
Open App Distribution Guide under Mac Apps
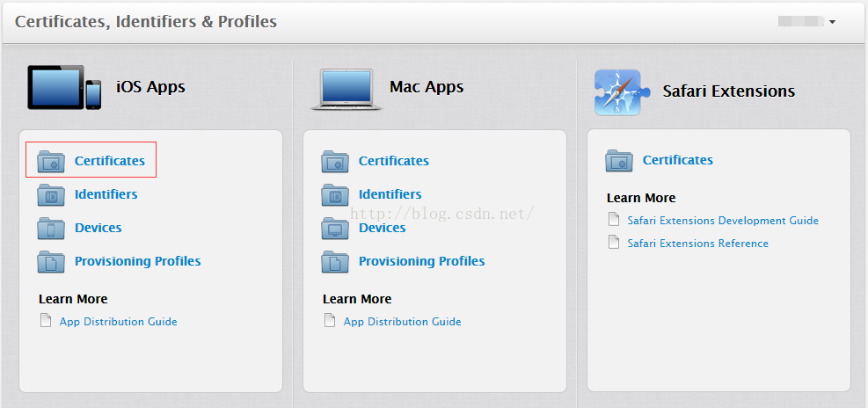tap(403, 322)
